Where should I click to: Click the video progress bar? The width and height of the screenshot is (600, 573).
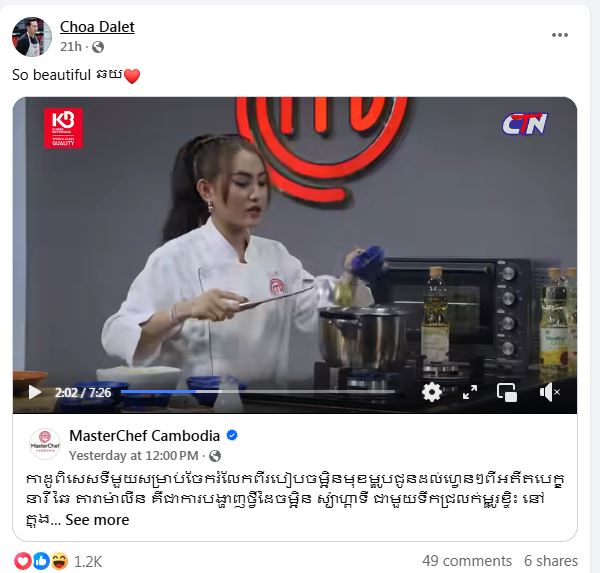[x=258, y=392]
